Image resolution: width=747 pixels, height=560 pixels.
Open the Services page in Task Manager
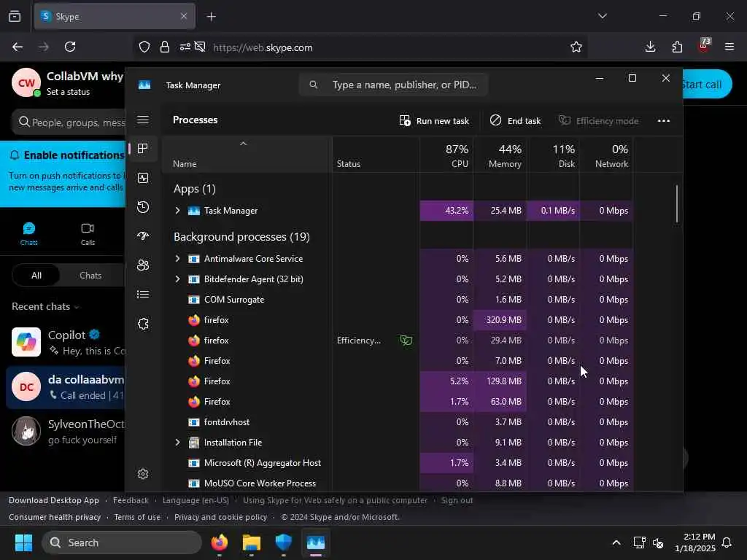[143, 324]
